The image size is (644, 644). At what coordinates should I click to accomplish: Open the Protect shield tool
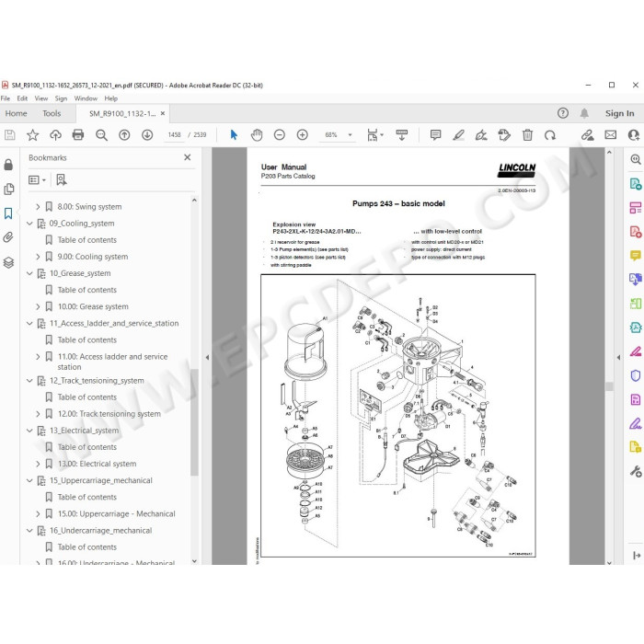[x=636, y=375]
